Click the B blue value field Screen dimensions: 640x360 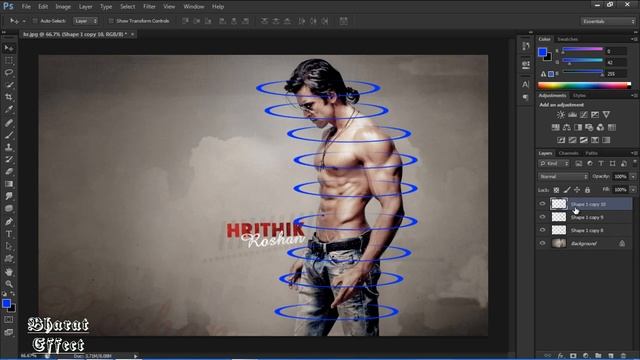(x=616, y=74)
